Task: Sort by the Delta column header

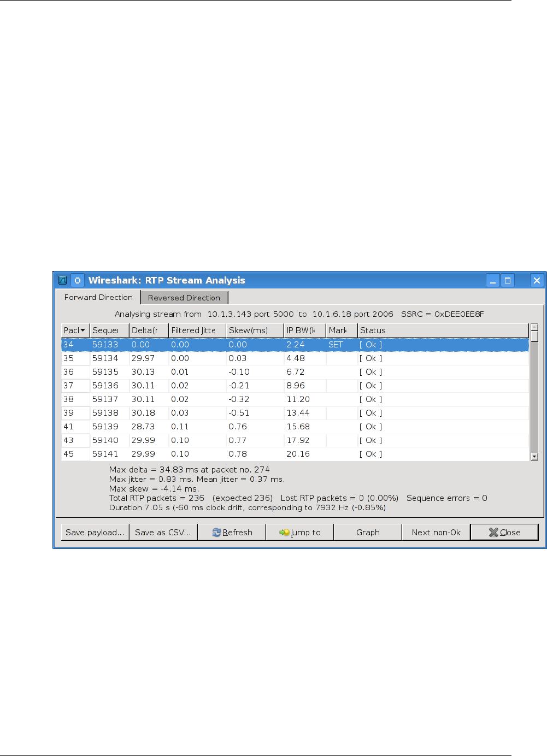Action: (149, 330)
